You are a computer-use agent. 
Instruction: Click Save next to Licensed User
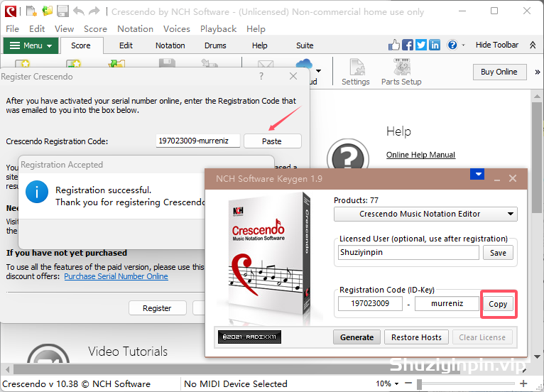click(x=498, y=253)
